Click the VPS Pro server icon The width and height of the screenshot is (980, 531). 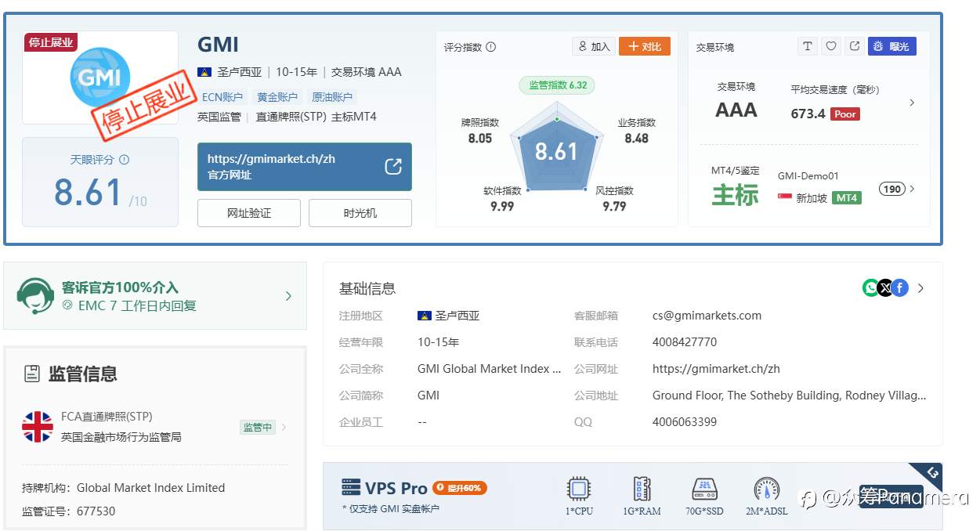coord(351,488)
